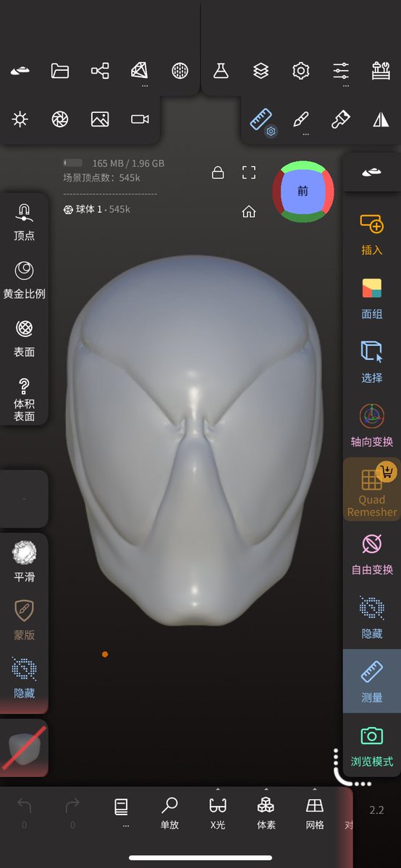Select the 插入 insert tool
Screen dimensions: 401x868
coord(371,235)
